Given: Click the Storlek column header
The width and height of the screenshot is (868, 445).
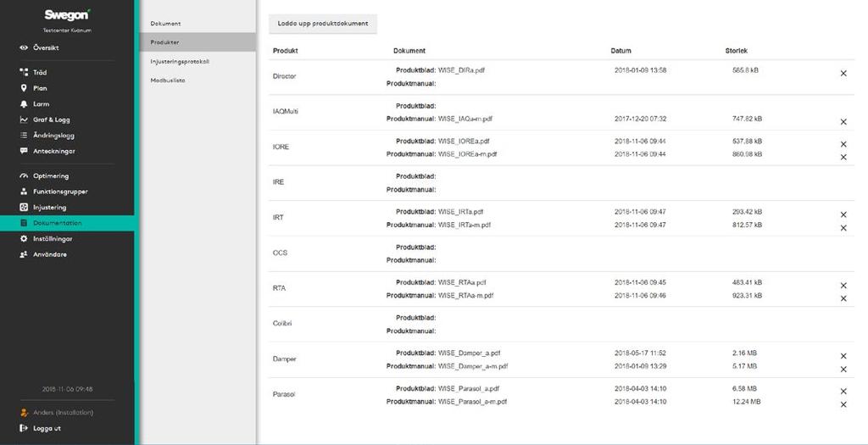Looking at the screenshot, I should pyautogui.click(x=737, y=50).
